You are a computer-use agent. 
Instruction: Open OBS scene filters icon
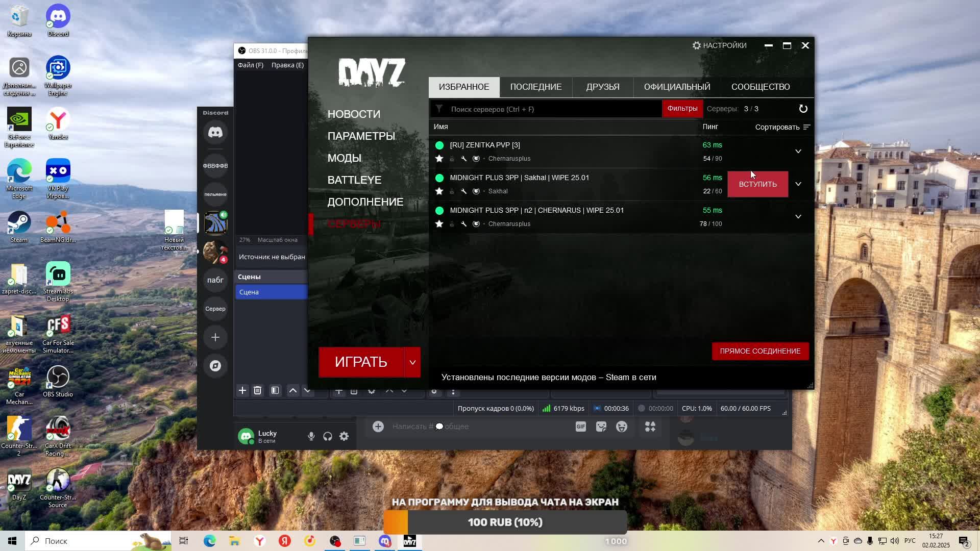(x=275, y=391)
